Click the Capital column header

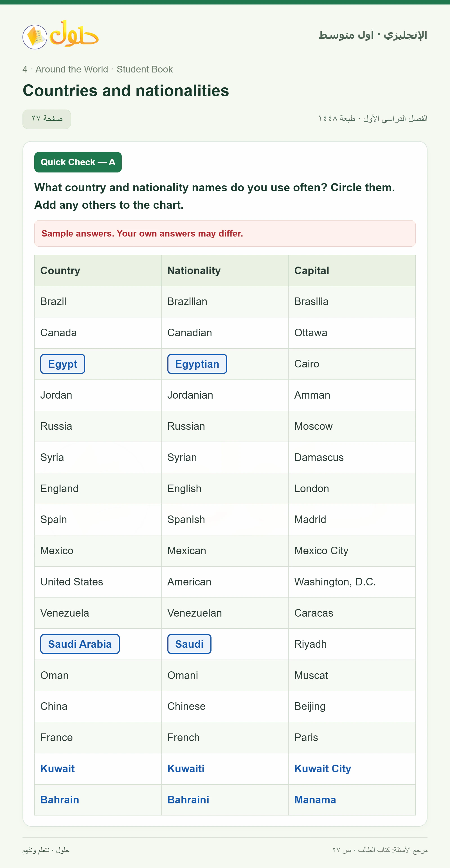pyautogui.click(x=352, y=271)
